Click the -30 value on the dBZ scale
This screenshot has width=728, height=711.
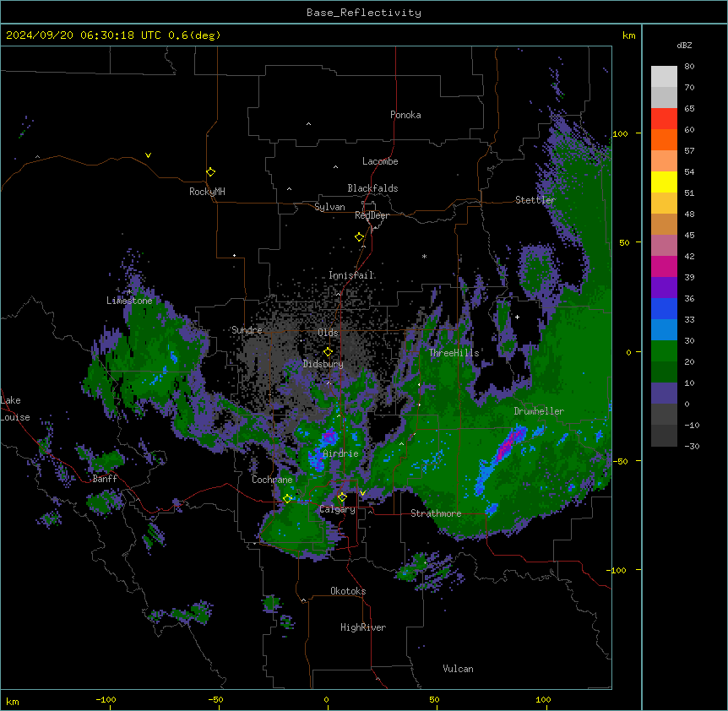(692, 446)
